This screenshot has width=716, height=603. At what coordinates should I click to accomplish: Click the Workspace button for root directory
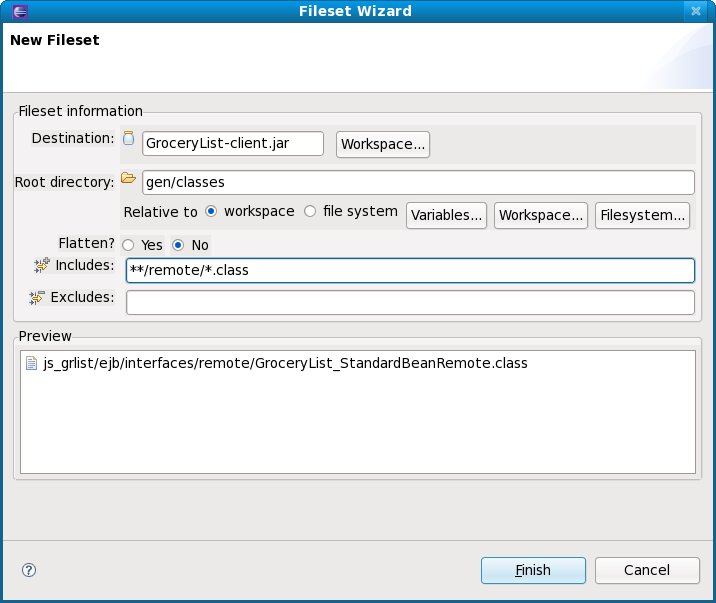pos(540,215)
